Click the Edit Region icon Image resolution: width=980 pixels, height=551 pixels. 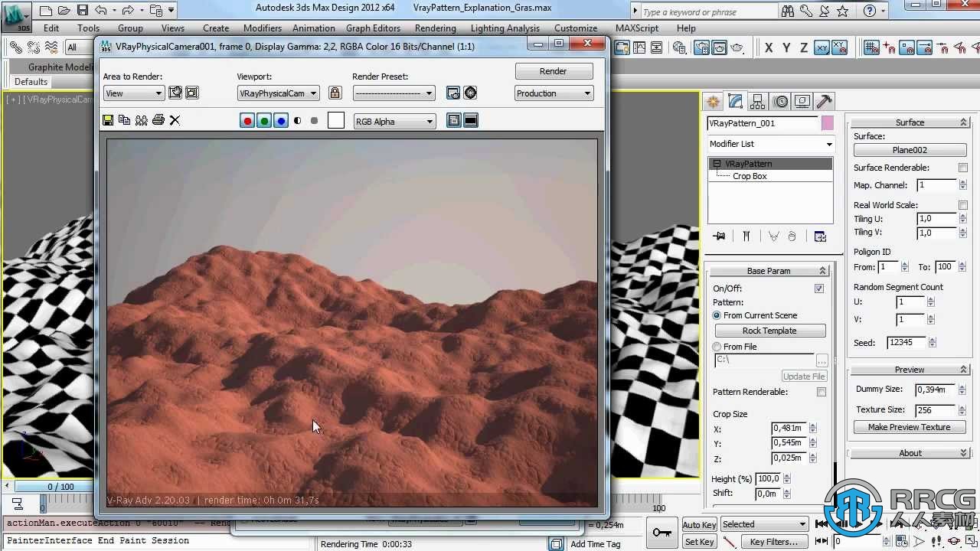click(x=175, y=93)
